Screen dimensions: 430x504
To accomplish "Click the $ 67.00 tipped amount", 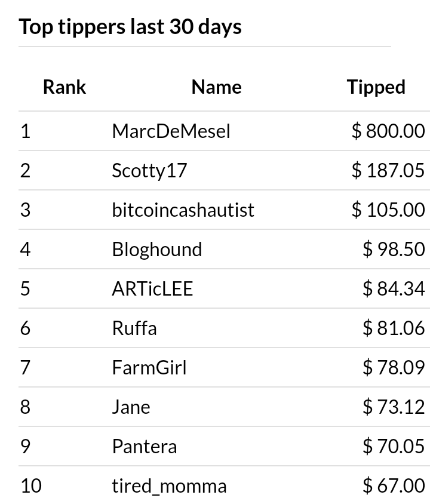I will click(394, 486).
